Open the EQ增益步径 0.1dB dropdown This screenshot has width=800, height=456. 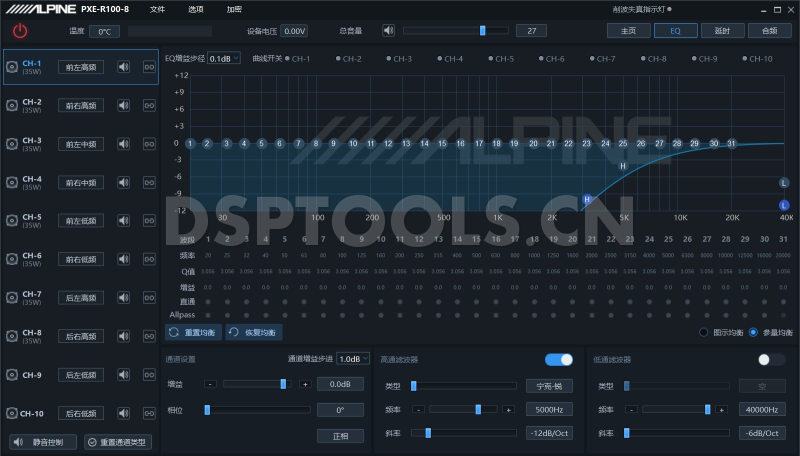point(224,59)
